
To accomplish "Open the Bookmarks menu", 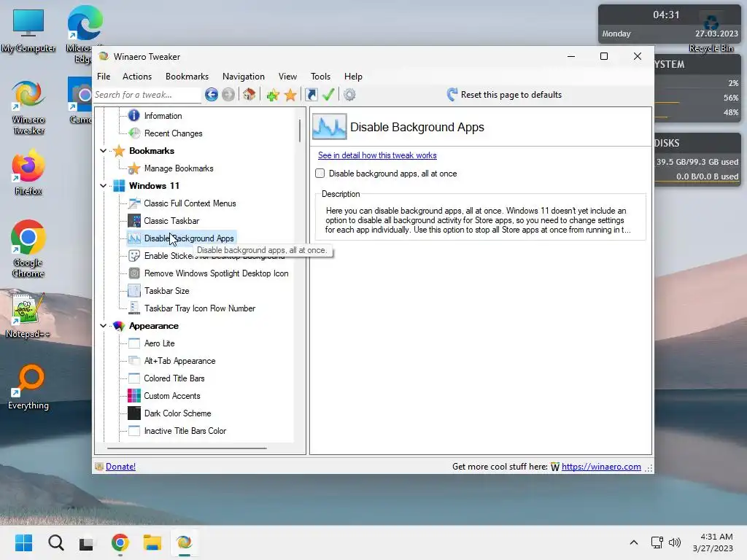I will click(187, 76).
